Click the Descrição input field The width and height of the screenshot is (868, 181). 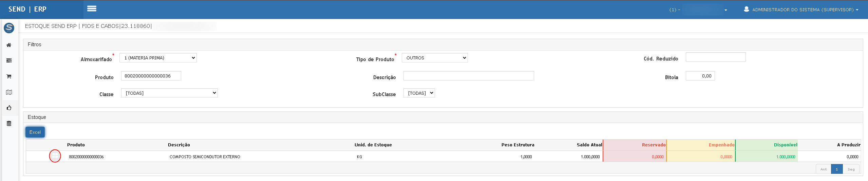pos(468,76)
